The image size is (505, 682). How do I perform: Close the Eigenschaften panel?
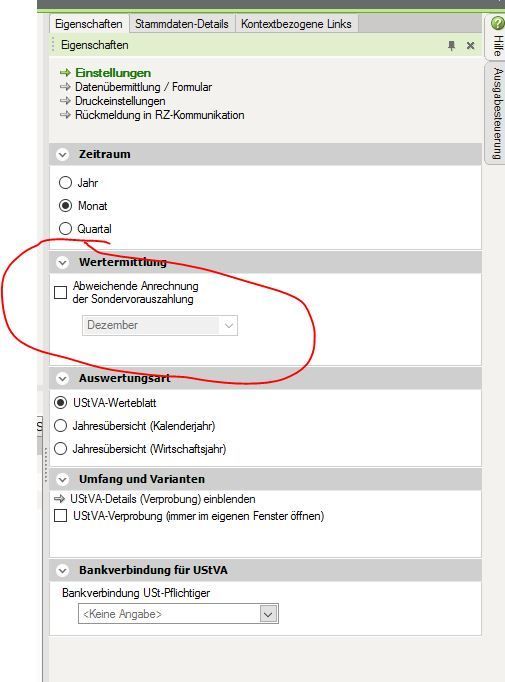tap(470, 45)
